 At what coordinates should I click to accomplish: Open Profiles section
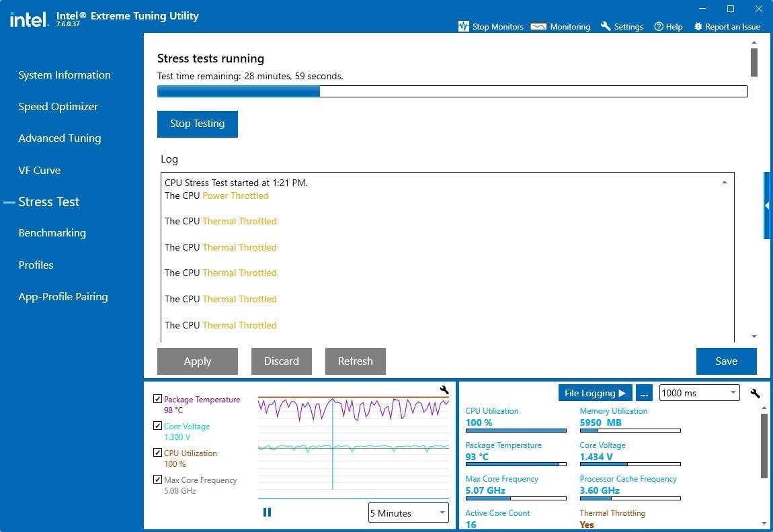pyautogui.click(x=36, y=265)
